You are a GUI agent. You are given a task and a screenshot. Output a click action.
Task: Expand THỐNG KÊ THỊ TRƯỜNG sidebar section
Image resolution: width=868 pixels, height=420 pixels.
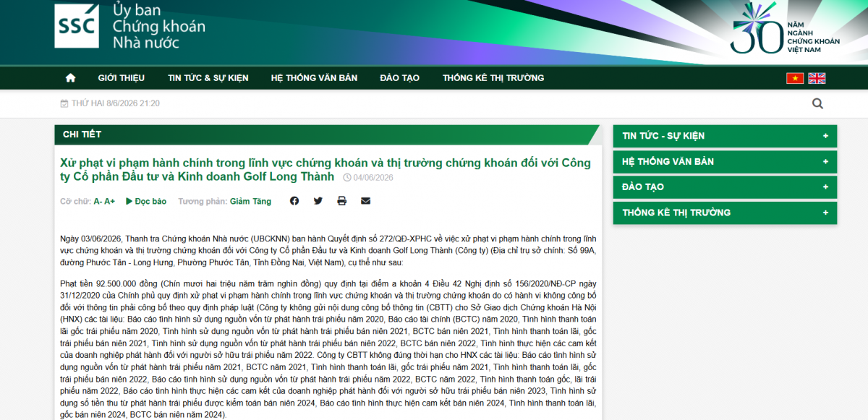(x=725, y=213)
